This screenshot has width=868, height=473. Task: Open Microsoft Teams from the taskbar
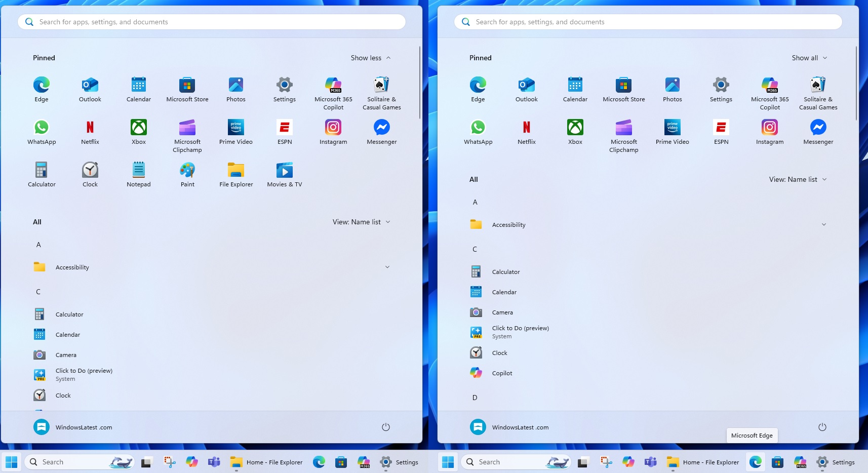pos(214,462)
